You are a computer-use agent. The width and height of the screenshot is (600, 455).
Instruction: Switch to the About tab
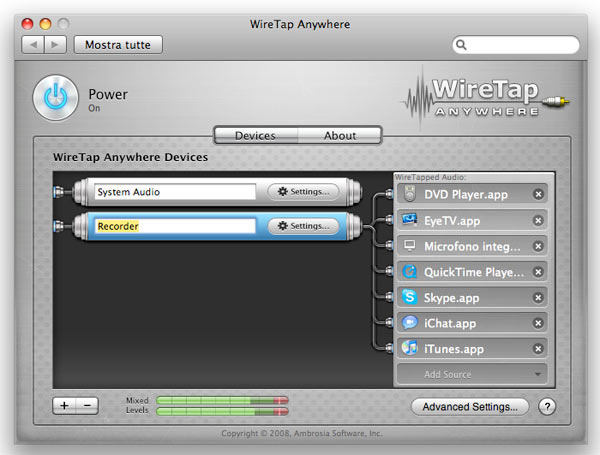point(340,136)
